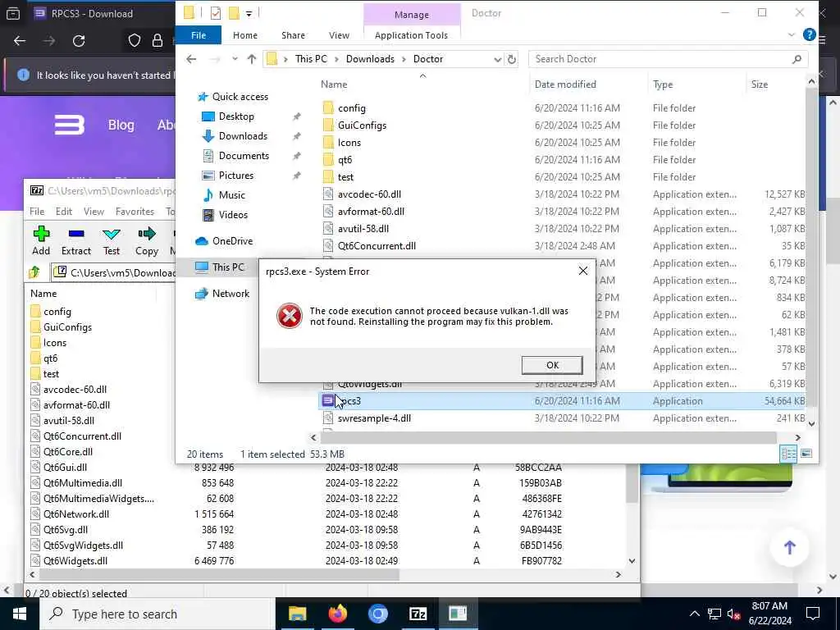Switch Explorer to details view icon
Image resolution: width=840 pixels, height=630 pixels.
point(788,454)
